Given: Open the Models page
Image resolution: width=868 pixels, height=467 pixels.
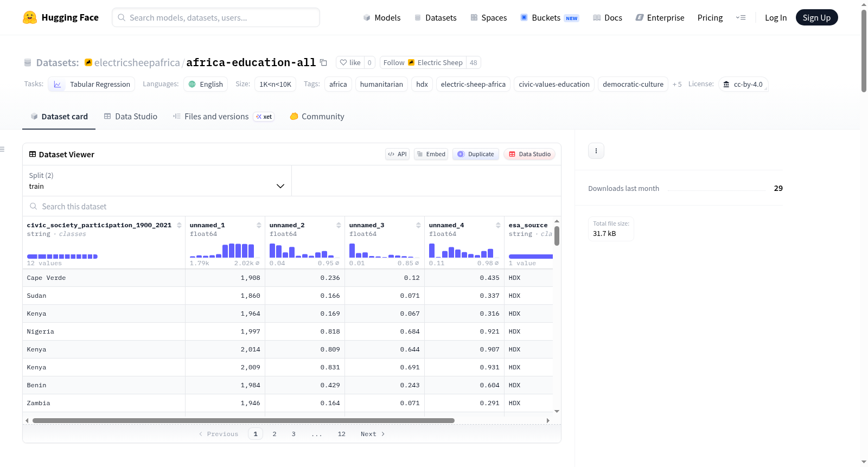Looking at the screenshot, I should 382,17.
